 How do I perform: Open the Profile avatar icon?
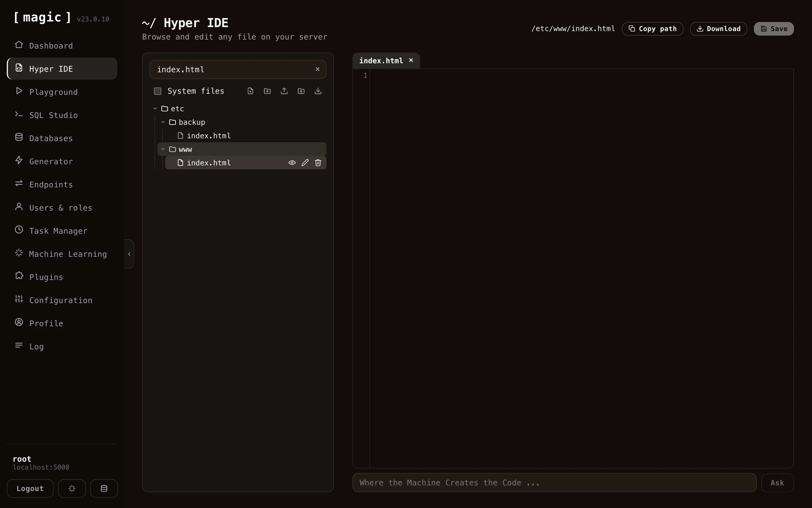(19, 322)
